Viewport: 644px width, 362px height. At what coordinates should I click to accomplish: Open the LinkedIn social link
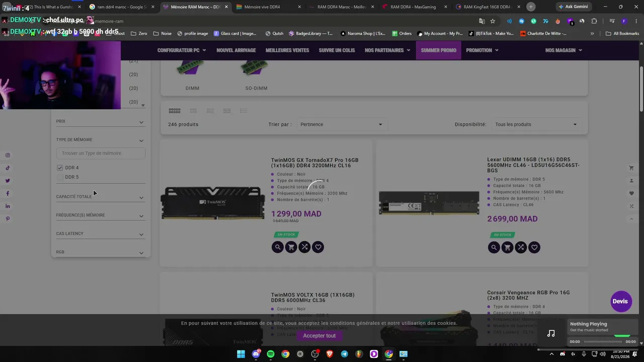[8, 206]
